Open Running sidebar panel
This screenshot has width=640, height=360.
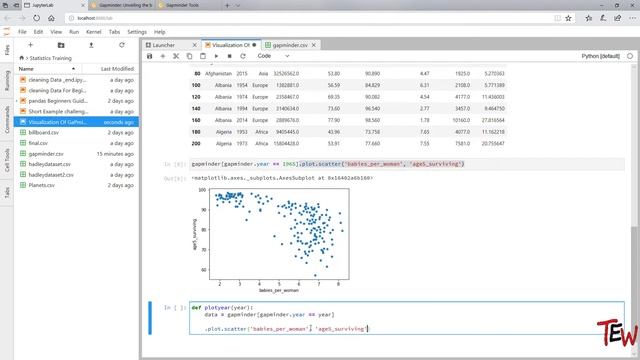point(7,80)
